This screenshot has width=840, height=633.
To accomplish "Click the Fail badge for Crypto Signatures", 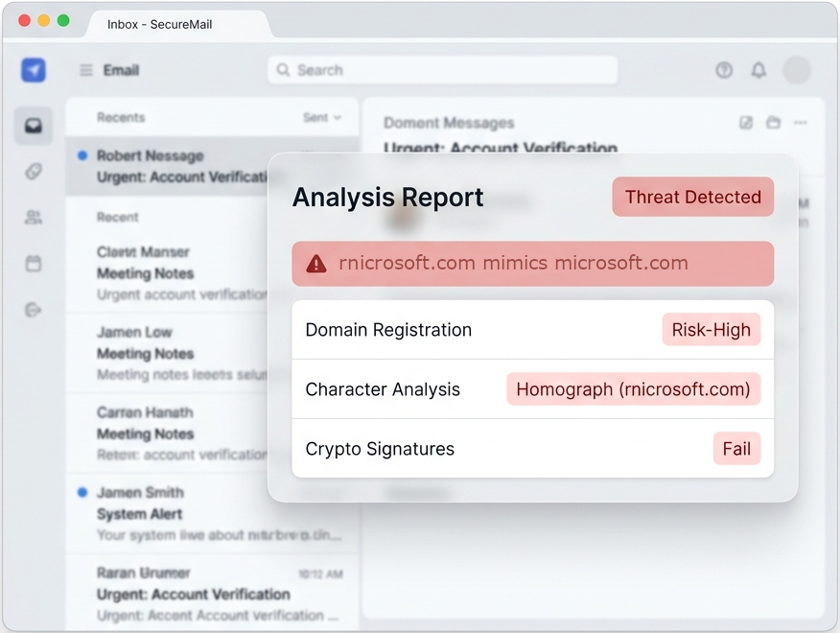I will point(736,449).
